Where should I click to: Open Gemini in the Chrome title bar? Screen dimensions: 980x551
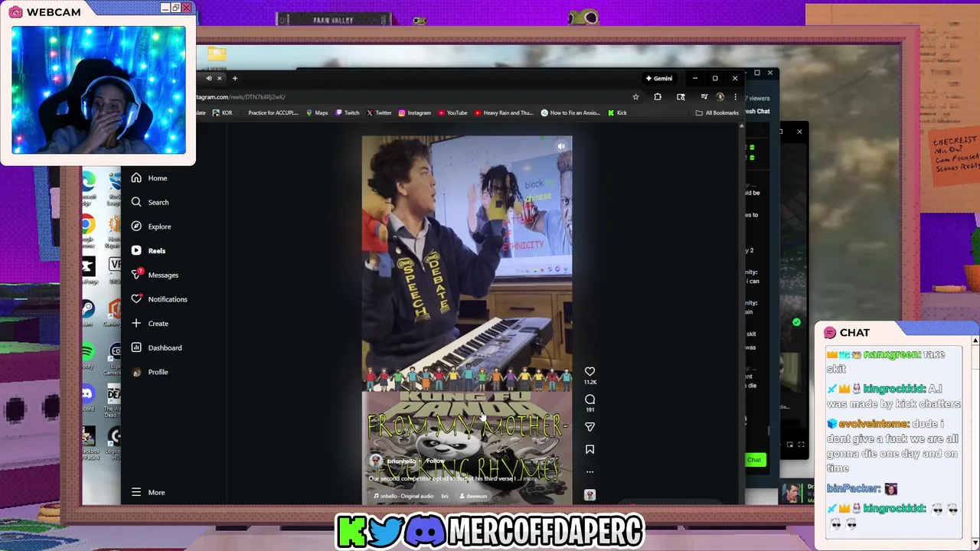pos(658,78)
